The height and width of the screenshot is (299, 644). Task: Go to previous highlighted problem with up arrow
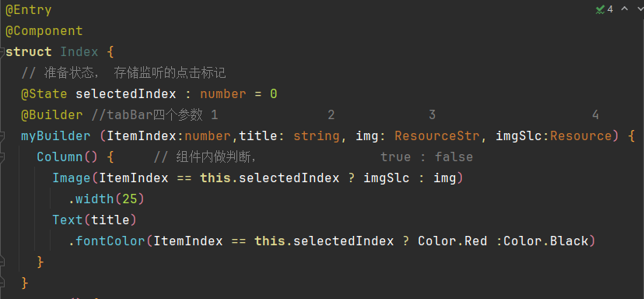pos(625,9)
